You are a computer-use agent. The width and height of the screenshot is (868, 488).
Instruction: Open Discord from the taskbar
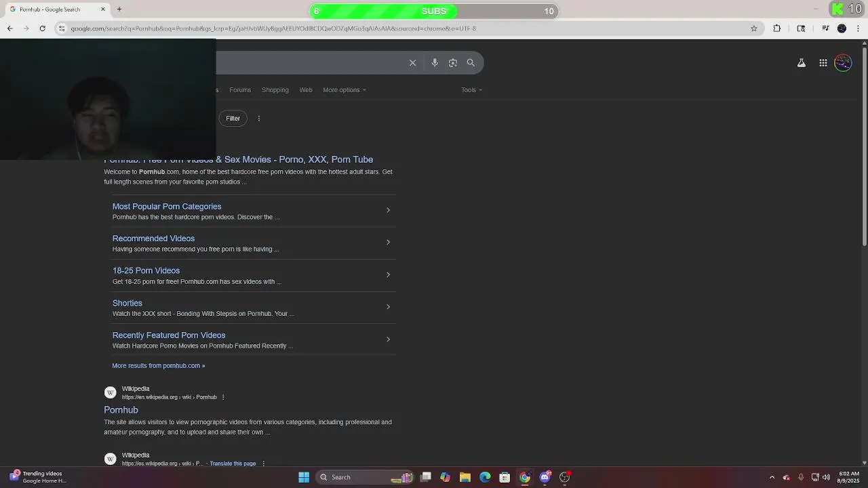tap(545, 477)
